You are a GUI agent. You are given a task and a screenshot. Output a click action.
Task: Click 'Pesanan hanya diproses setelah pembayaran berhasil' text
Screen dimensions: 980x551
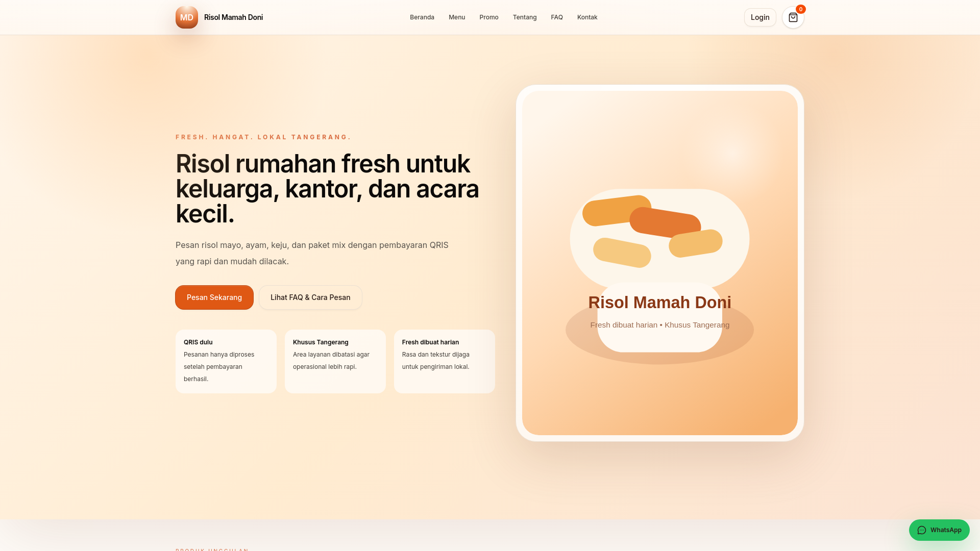click(219, 367)
